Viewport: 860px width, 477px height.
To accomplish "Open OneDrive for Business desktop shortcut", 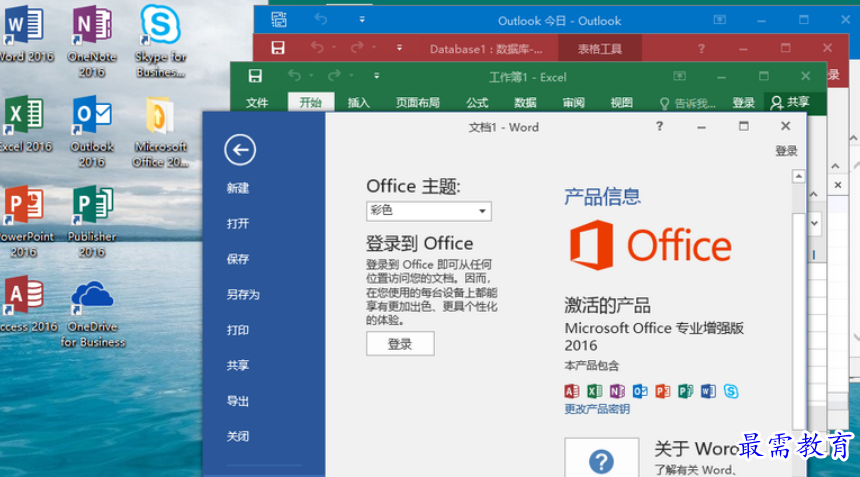I will (92, 314).
